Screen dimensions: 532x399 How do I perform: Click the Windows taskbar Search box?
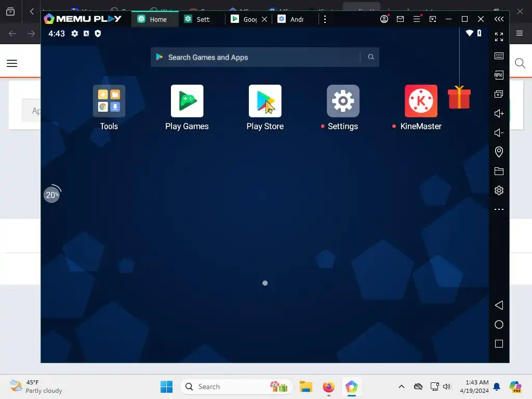click(236, 387)
